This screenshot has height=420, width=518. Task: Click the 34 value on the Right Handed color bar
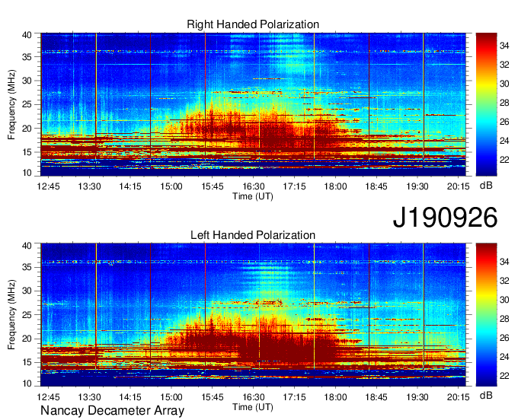[504, 46]
